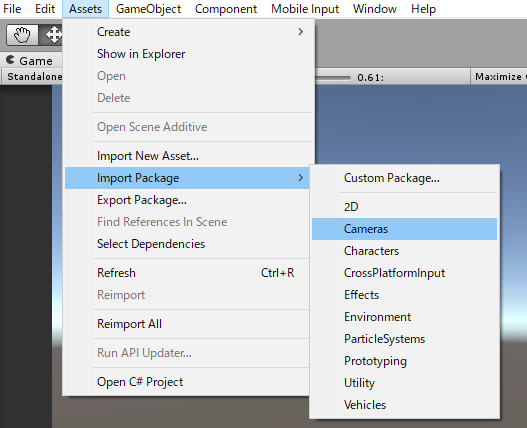This screenshot has height=428, width=527.
Task: Toggle Maximize on Play
Action: (499, 77)
